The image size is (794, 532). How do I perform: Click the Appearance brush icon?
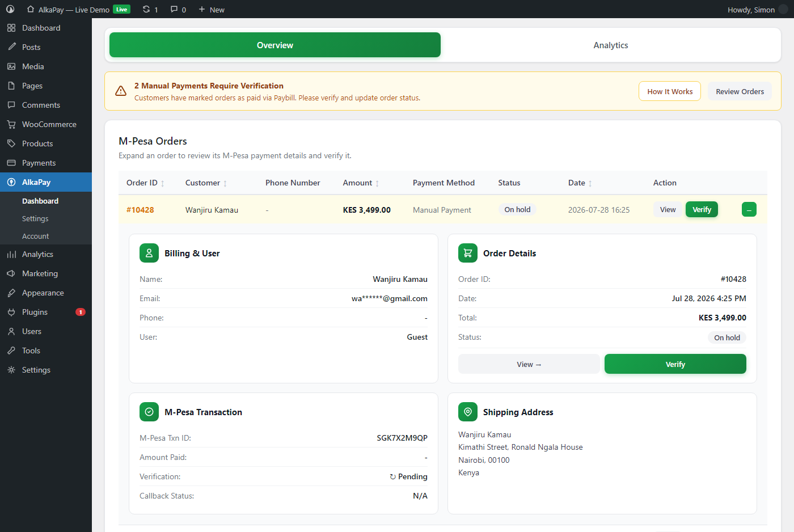pyautogui.click(x=11, y=293)
